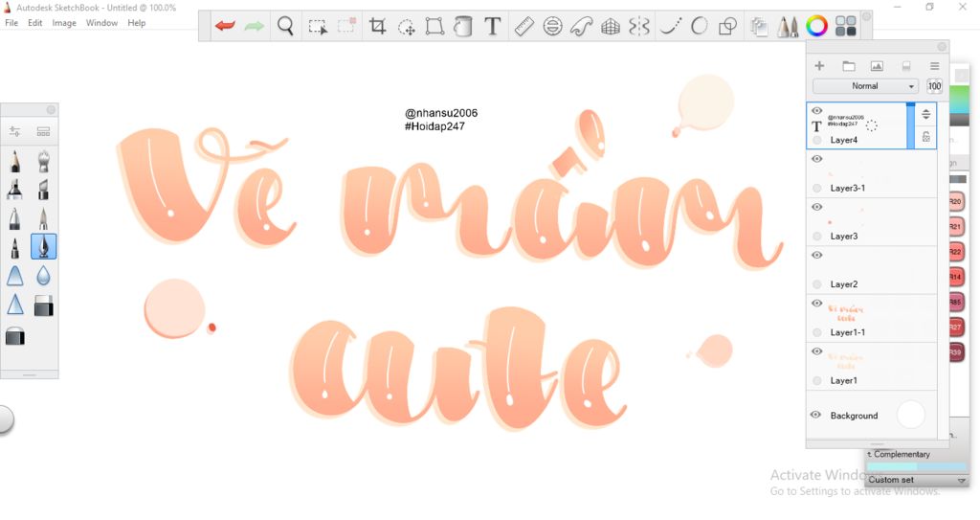Add an image layer
980x520 pixels.
pyautogui.click(x=877, y=66)
